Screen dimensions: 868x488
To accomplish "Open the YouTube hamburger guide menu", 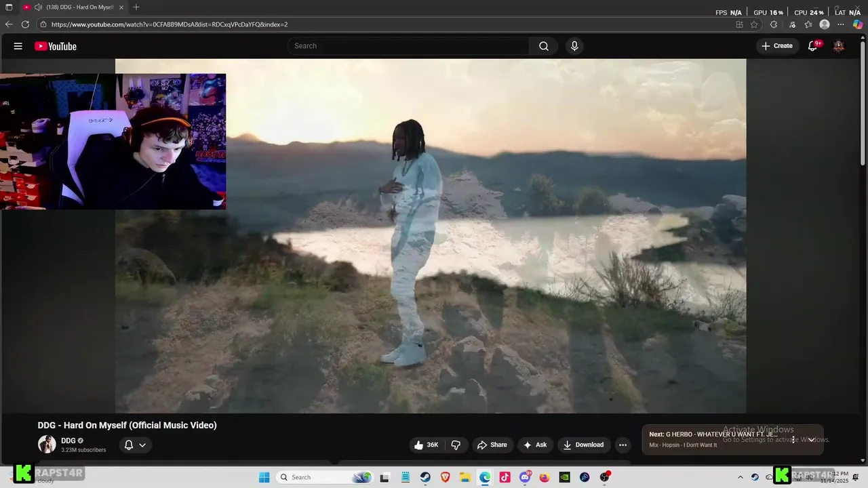I will click(x=18, y=46).
